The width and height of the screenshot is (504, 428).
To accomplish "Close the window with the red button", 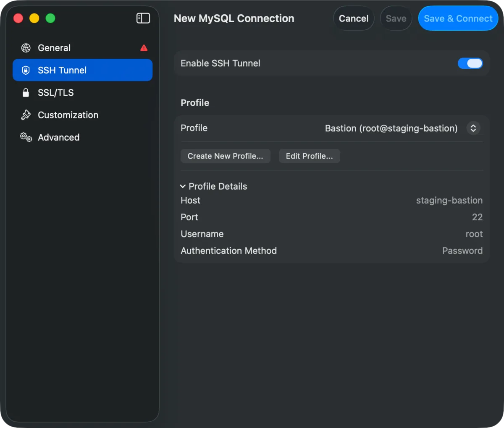I will (x=18, y=18).
